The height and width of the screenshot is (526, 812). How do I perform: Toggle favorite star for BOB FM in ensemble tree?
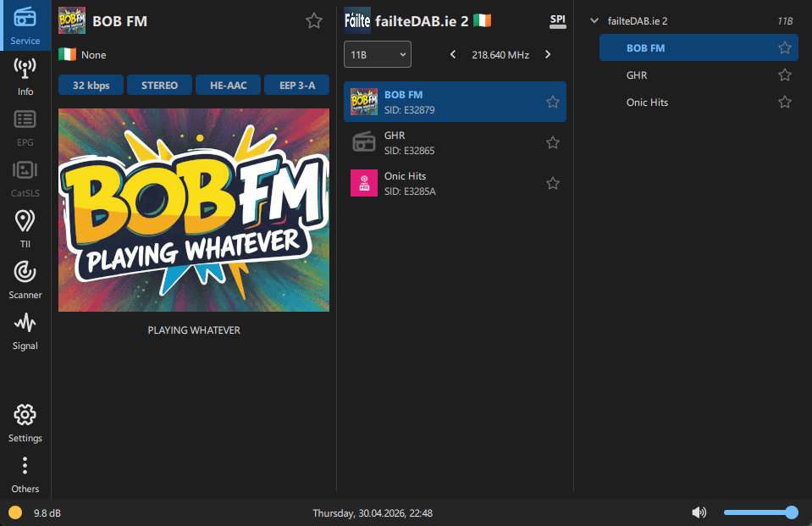[785, 47]
